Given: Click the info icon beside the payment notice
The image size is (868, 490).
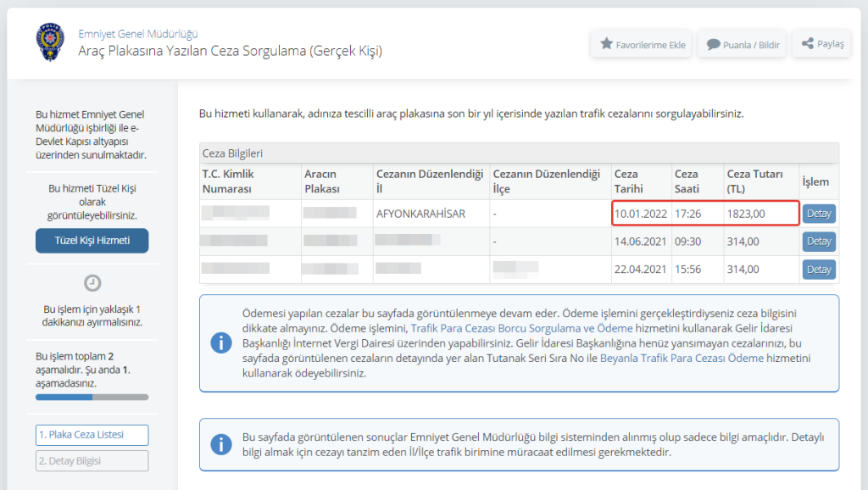Looking at the screenshot, I should pos(220,343).
